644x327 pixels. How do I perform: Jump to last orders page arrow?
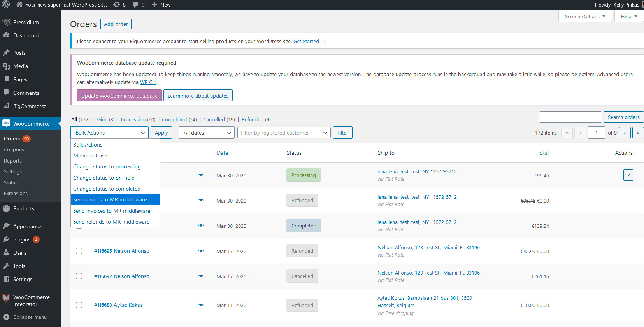[638, 133]
